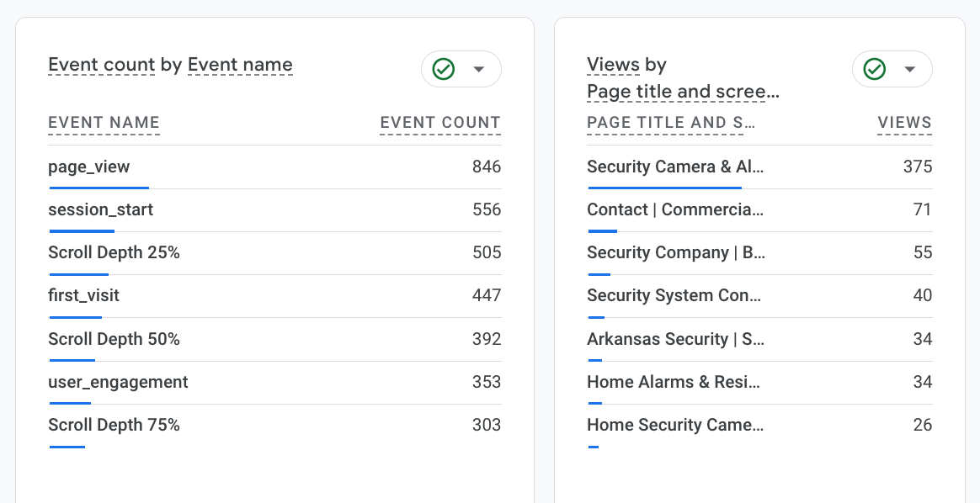Click the 'Event name' dimension title link

tap(240, 65)
